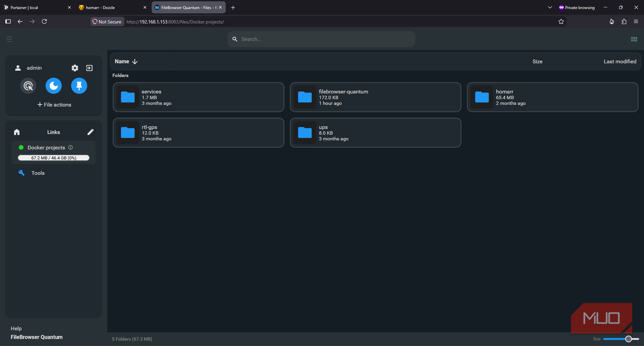Screen dimensions: 644x346
Task: Select the filebrowser-quantum folder
Action: click(x=376, y=97)
